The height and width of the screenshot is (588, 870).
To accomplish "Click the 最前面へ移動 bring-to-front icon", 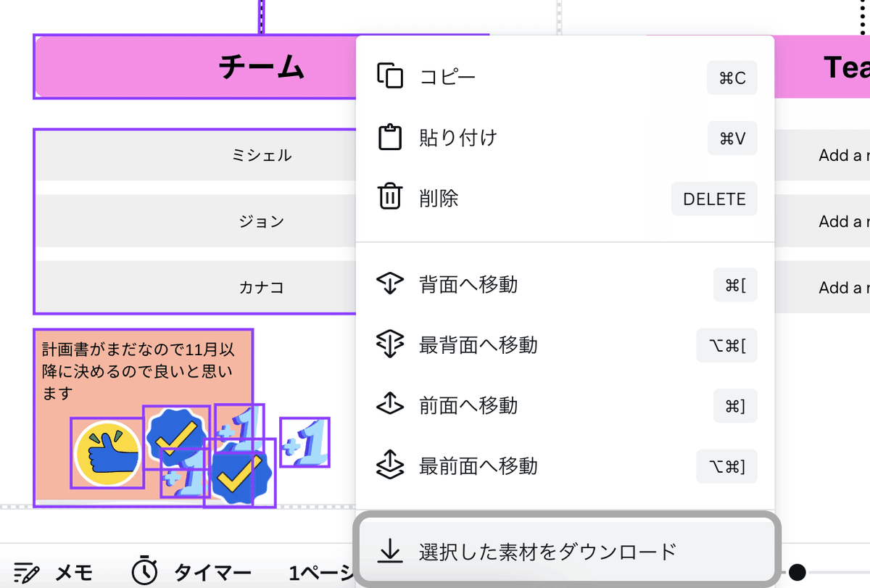I will point(390,466).
